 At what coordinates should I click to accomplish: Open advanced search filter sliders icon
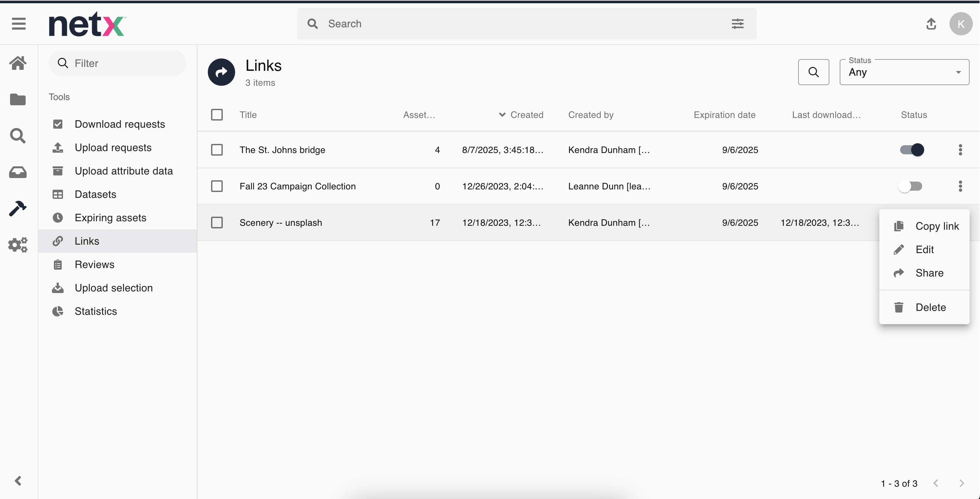(x=737, y=24)
